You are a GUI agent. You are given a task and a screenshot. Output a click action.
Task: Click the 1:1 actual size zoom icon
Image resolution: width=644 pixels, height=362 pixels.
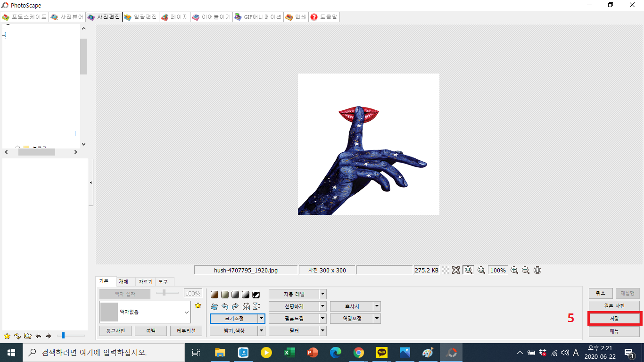click(468, 270)
